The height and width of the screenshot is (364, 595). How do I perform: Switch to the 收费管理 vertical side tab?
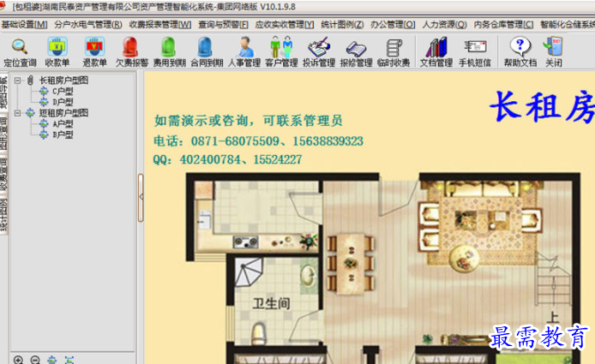(x=3, y=175)
